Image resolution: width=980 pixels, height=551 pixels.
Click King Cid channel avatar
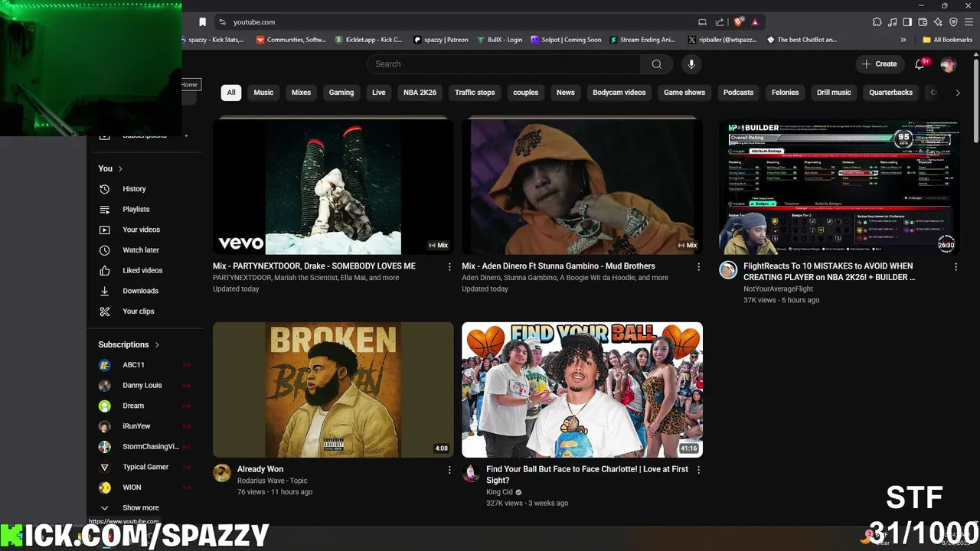(x=471, y=473)
